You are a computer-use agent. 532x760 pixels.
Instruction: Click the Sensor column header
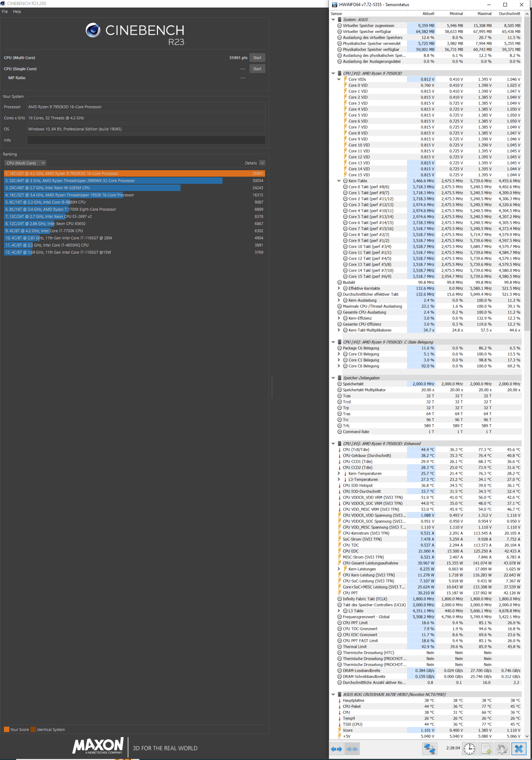click(x=368, y=14)
